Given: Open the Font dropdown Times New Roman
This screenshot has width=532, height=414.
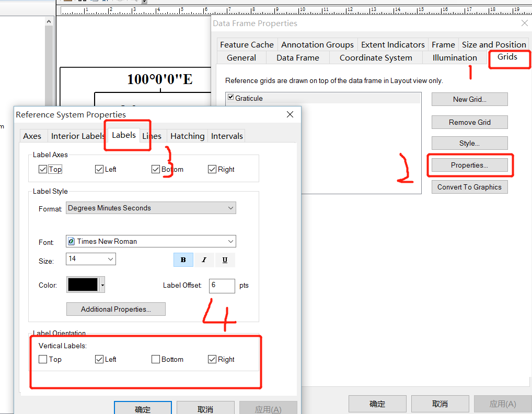Looking at the screenshot, I should click(151, 241).
